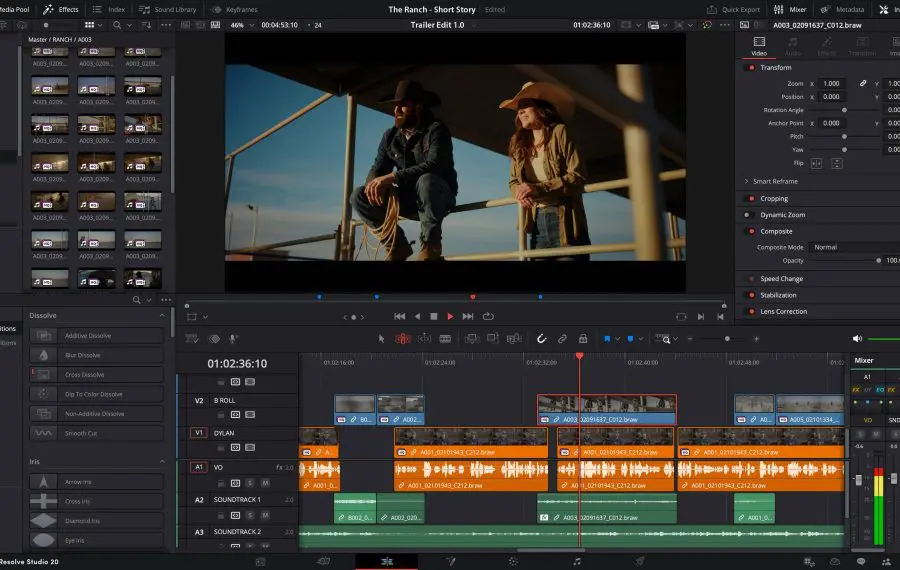Jump to first frame with skip-back button
The width and height of the screenshot is (900, 570).
tap(399, 316)
